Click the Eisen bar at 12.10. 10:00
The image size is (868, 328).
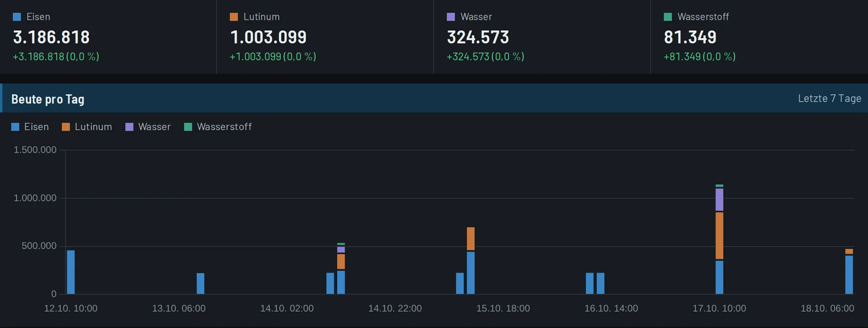click(71, 272)
